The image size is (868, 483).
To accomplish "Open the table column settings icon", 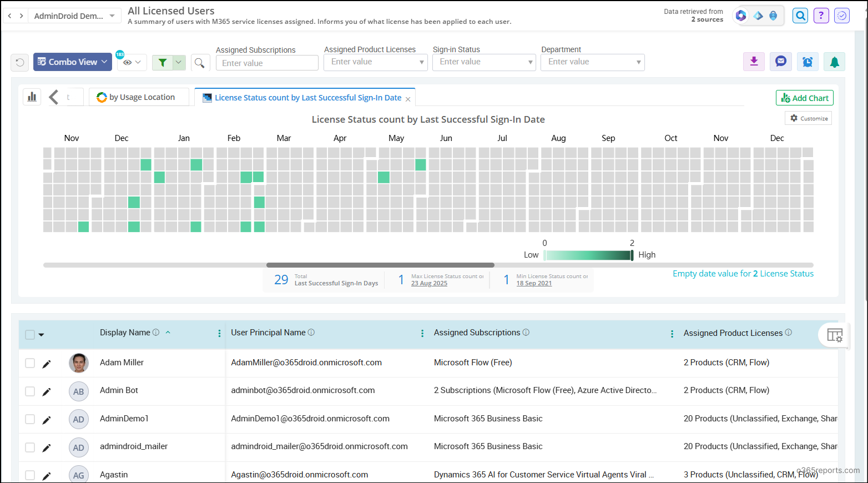I will point(835,335).
